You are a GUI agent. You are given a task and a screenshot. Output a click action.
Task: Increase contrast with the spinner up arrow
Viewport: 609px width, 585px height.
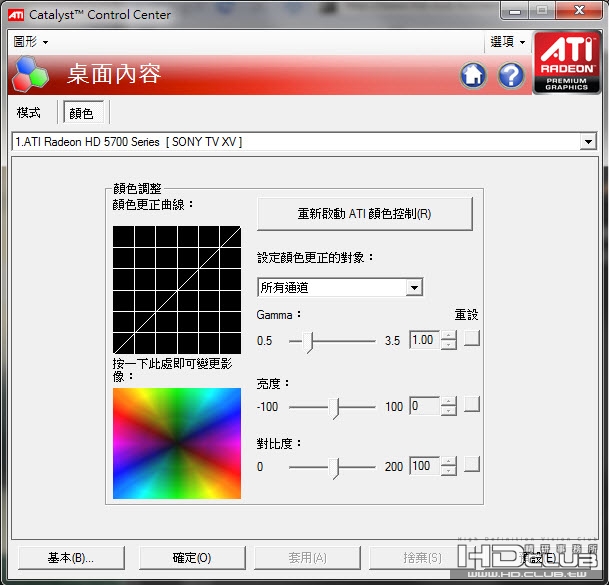(x=449, y=461)
